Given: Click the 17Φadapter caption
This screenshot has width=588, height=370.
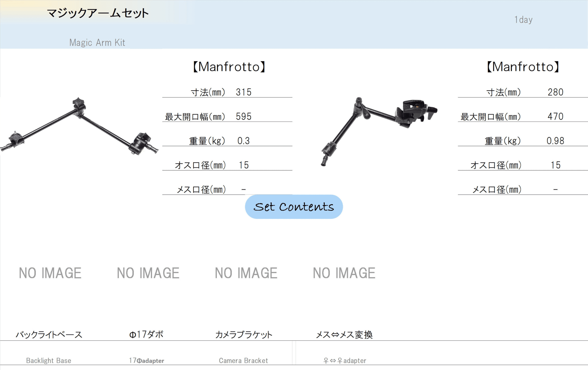Looking at the screenshot, I should [147, 361].
